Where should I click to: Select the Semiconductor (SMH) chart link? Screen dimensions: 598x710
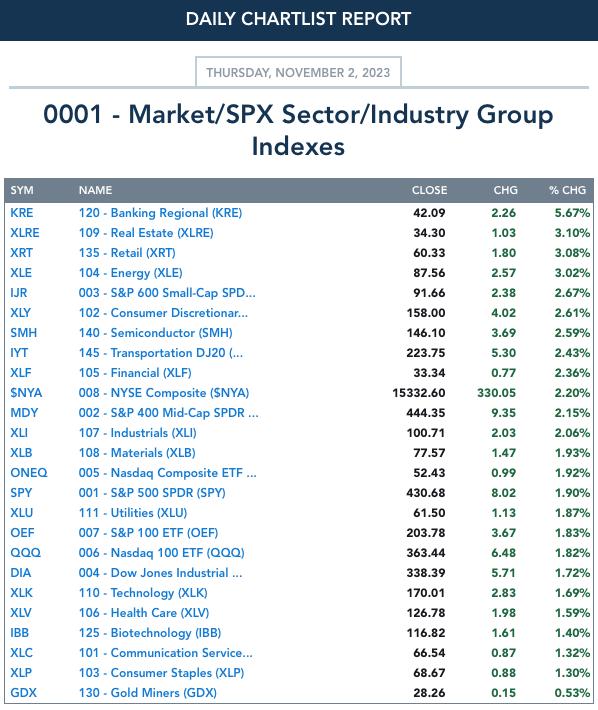(x=155, y=333)
